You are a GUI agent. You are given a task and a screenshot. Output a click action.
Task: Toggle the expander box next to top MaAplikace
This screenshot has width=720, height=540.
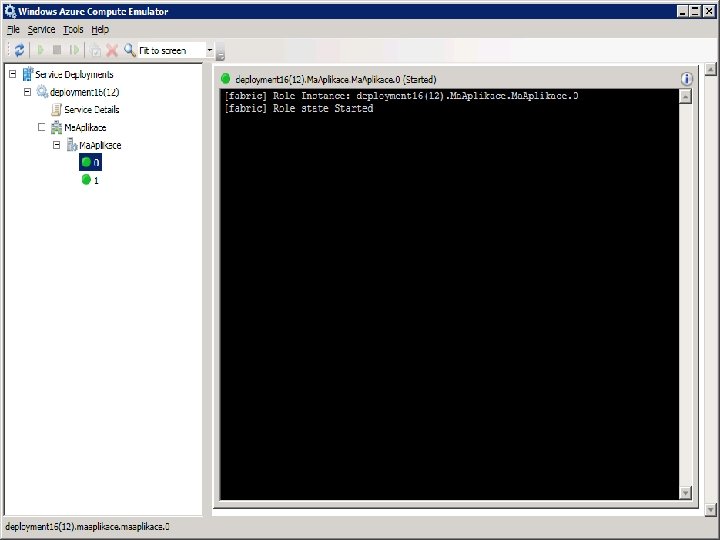pos(41,127)
